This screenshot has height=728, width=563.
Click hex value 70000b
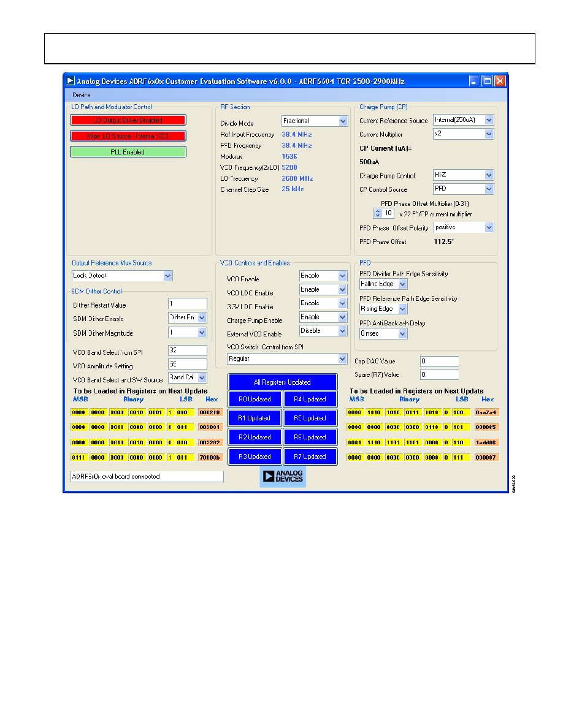point(210,457)
